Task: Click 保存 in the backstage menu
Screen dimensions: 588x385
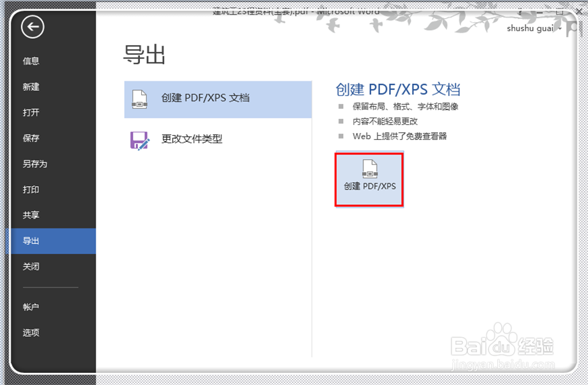Action: tap(31, 138)
